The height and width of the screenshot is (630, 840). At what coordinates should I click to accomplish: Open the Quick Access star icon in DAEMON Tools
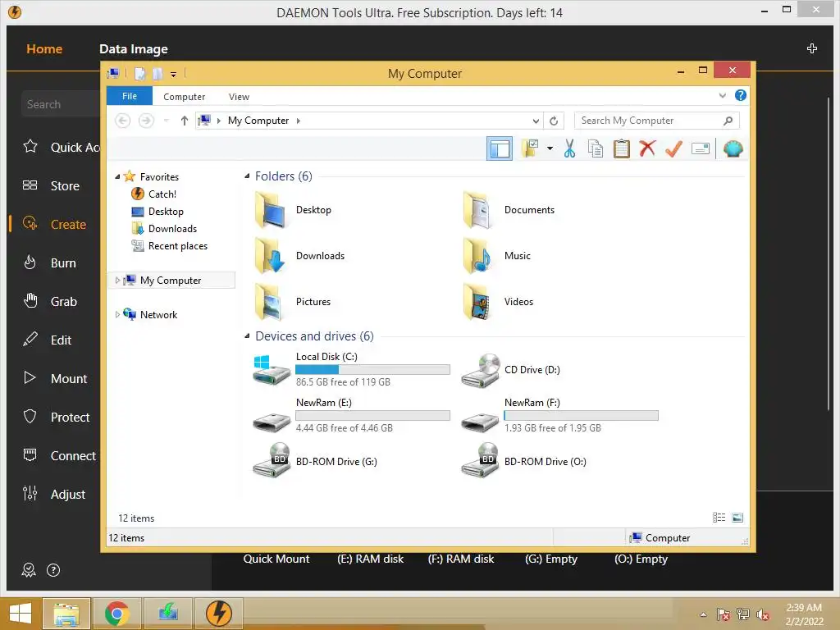[x=30, y=146]
